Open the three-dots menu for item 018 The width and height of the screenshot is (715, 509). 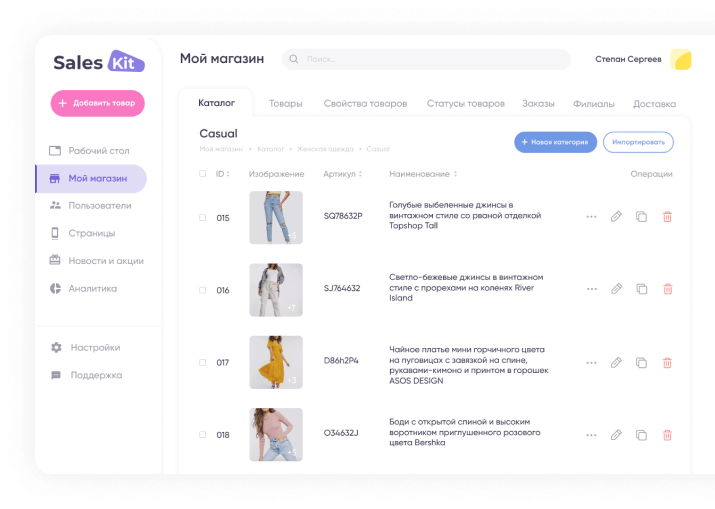click(x=591, y=436)
